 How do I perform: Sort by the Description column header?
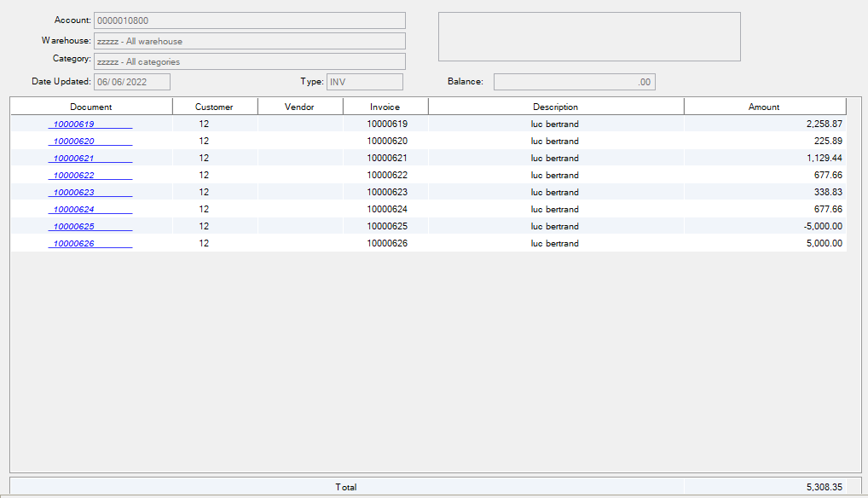[x=555, y=107]
